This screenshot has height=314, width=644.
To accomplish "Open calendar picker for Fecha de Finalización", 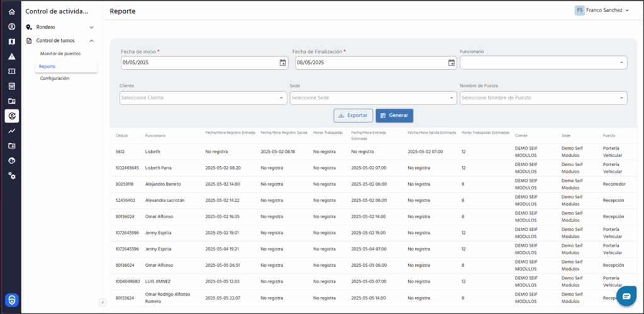I will click(x=452, y=63).
